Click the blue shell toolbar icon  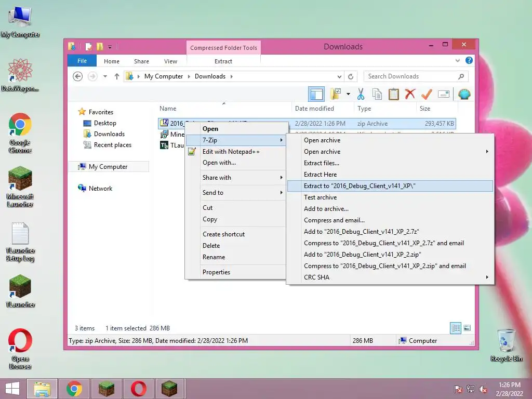pyautogui.click(x=464, y=94)
